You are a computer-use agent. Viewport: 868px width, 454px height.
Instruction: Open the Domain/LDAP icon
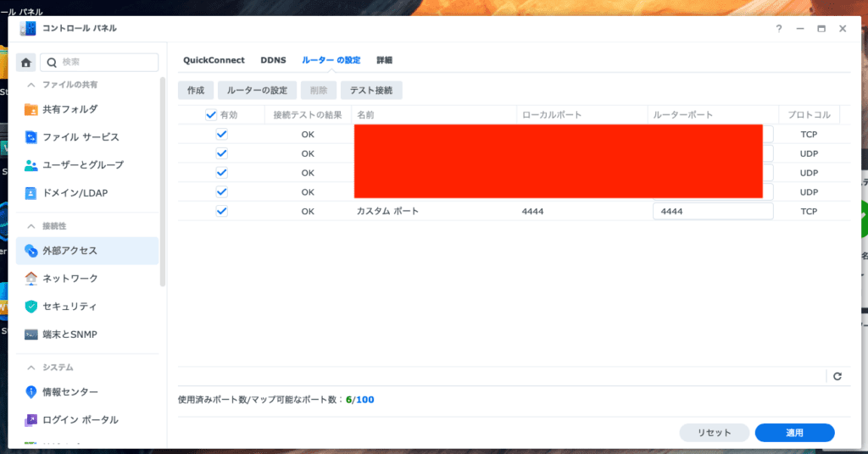click(31, 193)
